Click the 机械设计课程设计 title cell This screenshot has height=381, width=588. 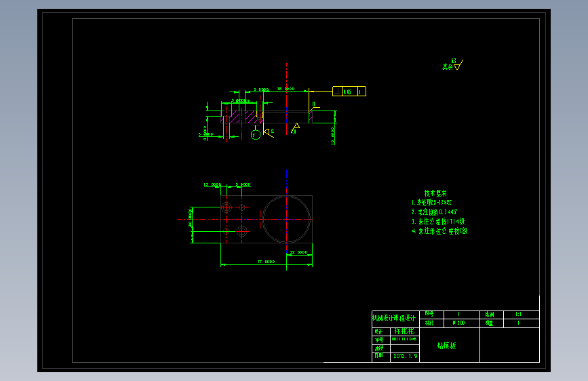click(395, 319)
